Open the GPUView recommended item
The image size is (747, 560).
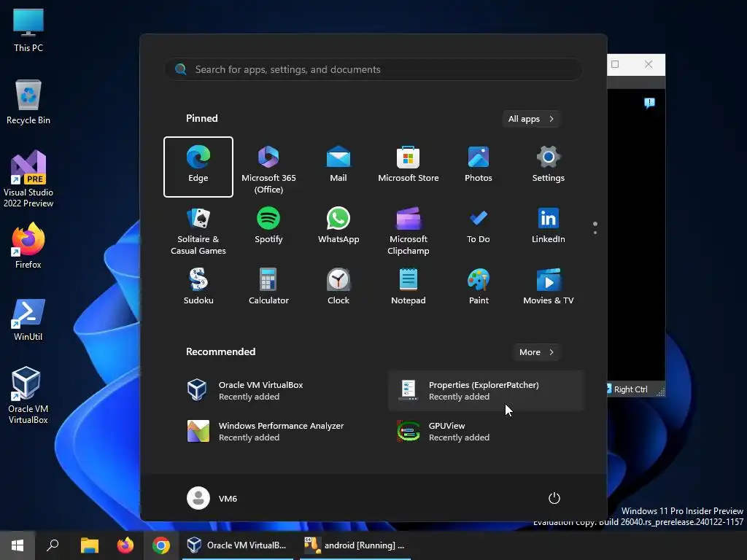pos(486,432)
